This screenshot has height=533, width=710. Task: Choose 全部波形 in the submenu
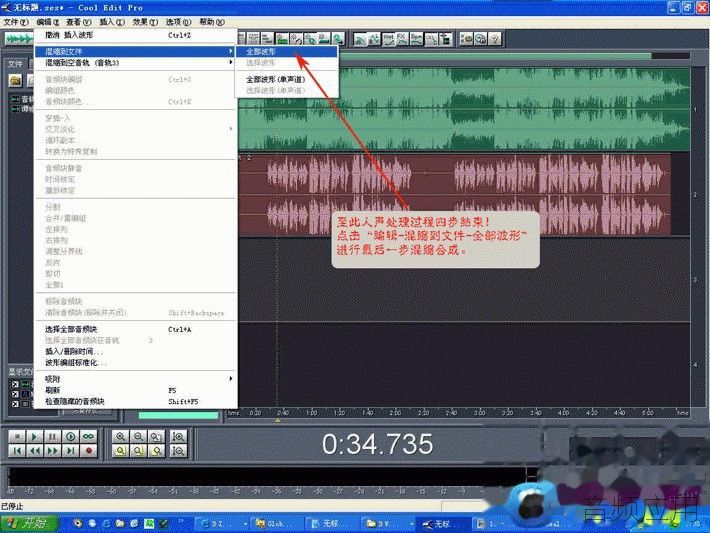(x=286, y=52)
